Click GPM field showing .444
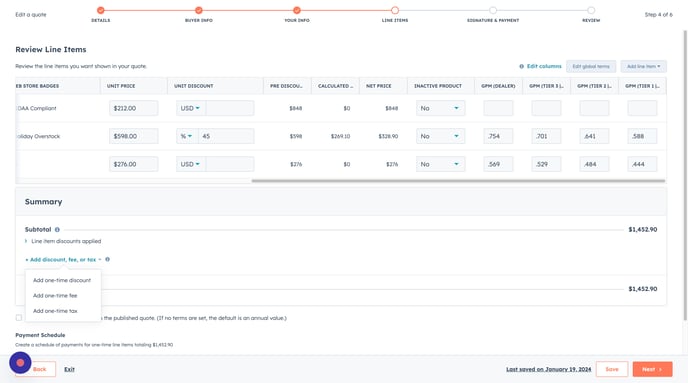The height and width of the screenshot is (383, 688). point(642,164)
